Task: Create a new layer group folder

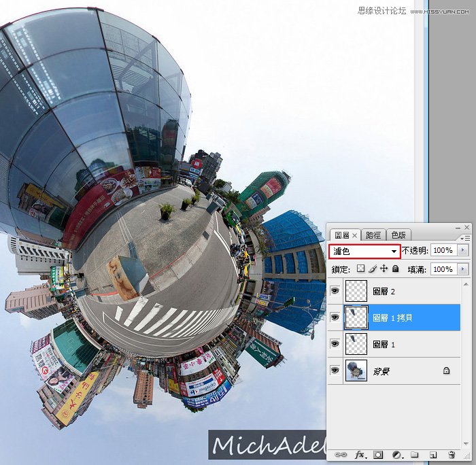Action: tap(415, 454)
